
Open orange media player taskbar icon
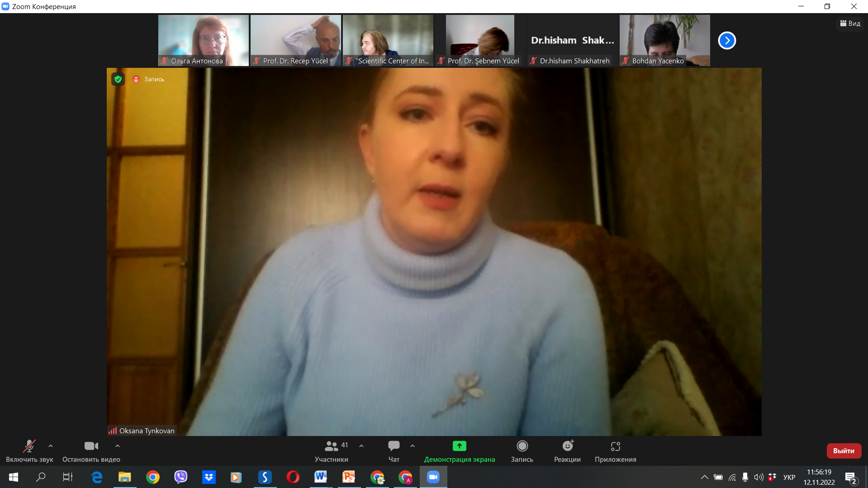tap(236, 477)
